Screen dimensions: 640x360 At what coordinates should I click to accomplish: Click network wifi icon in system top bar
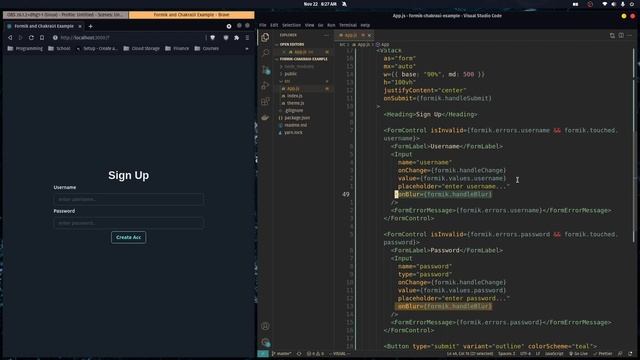point(604,4)
